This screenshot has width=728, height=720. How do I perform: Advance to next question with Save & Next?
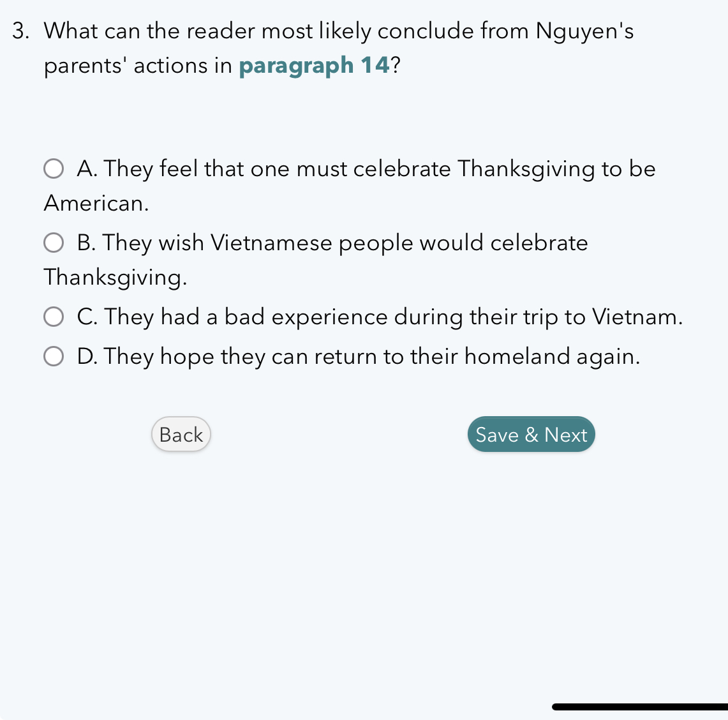(x=531, y=434)
